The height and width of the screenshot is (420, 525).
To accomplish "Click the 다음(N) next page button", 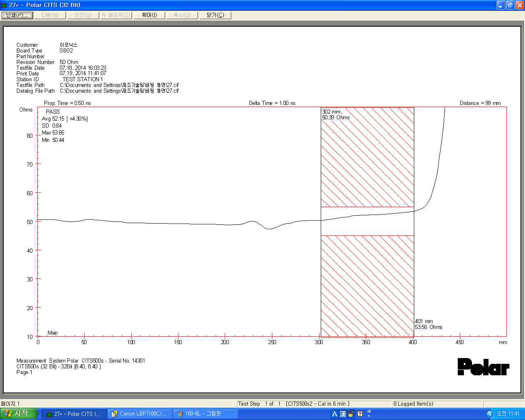I will click(x=50, y=15).
